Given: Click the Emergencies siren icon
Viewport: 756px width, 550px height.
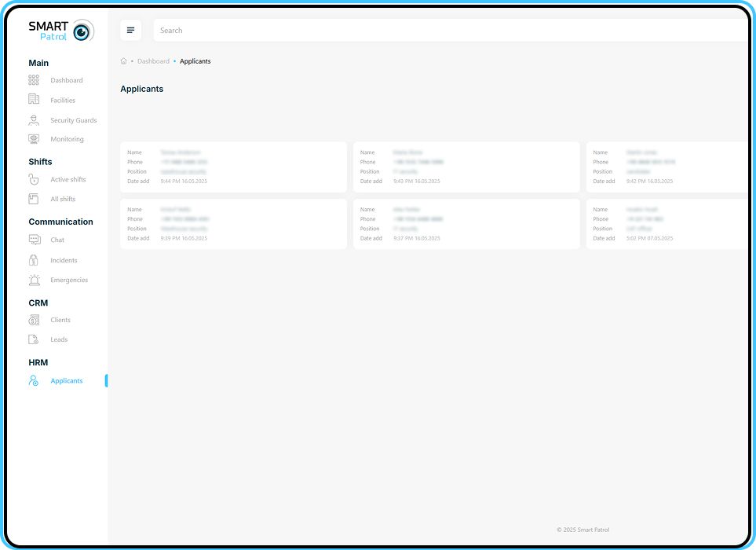Looking at the screenshot, I should point(34,280).
